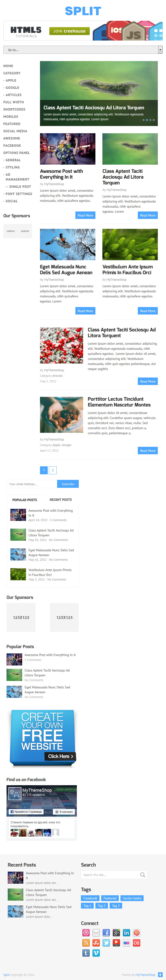
Task: Visit the LinkedIn icon link
Action: [x=126, y=933]
